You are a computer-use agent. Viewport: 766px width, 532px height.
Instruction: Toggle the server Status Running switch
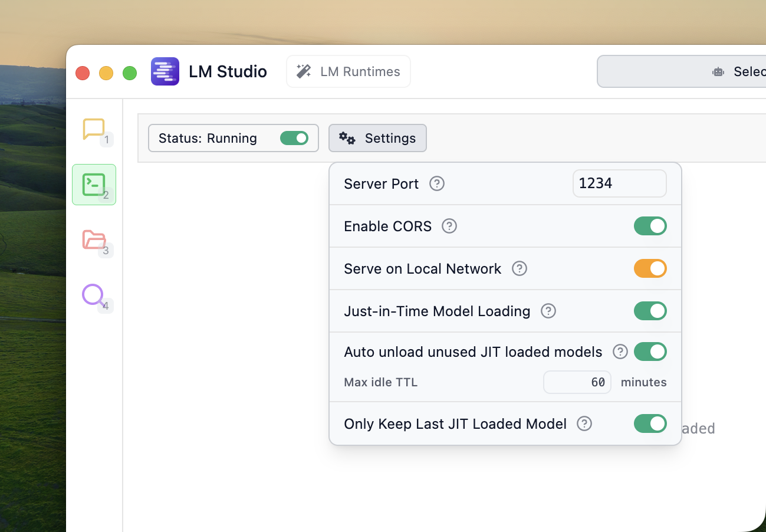294,138
